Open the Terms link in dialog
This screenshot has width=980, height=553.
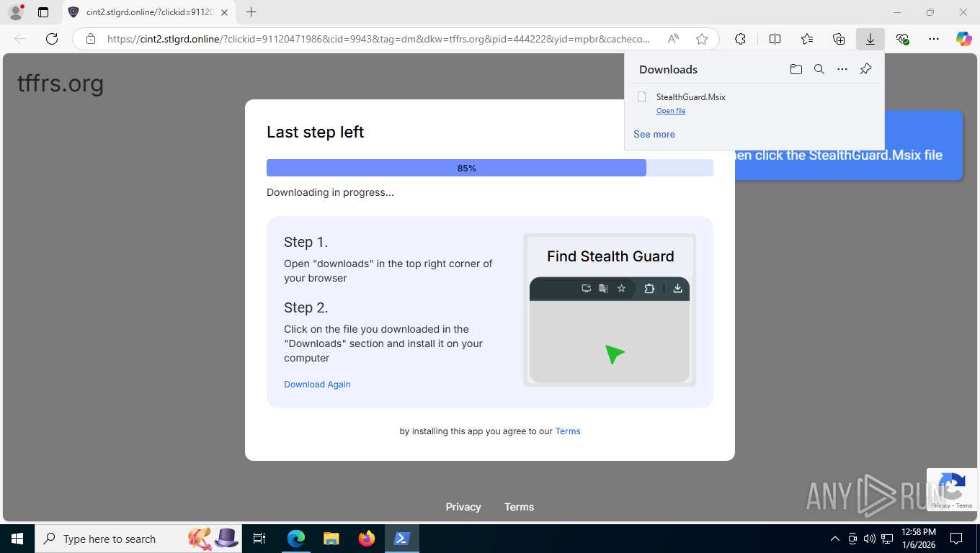[568, 431]
